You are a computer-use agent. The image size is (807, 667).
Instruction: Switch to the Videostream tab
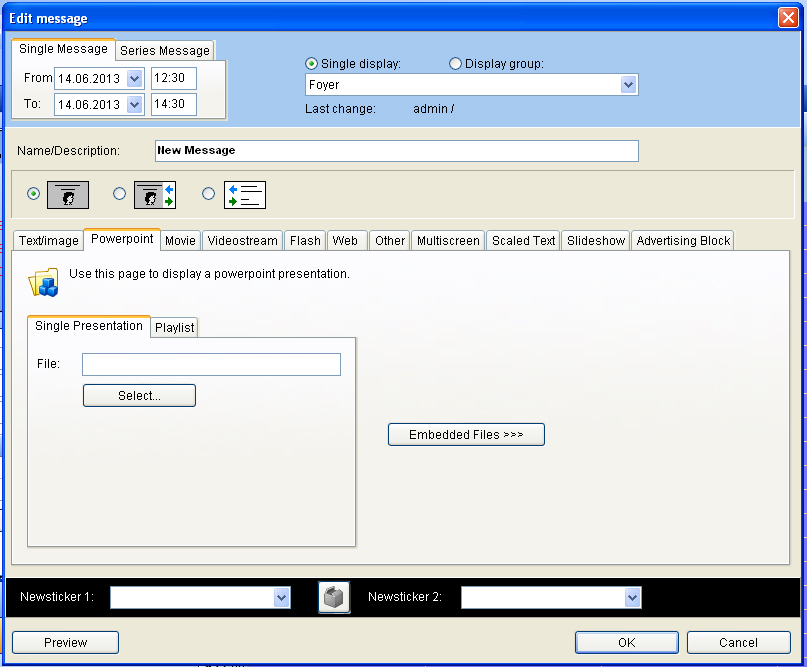point(242,241)
